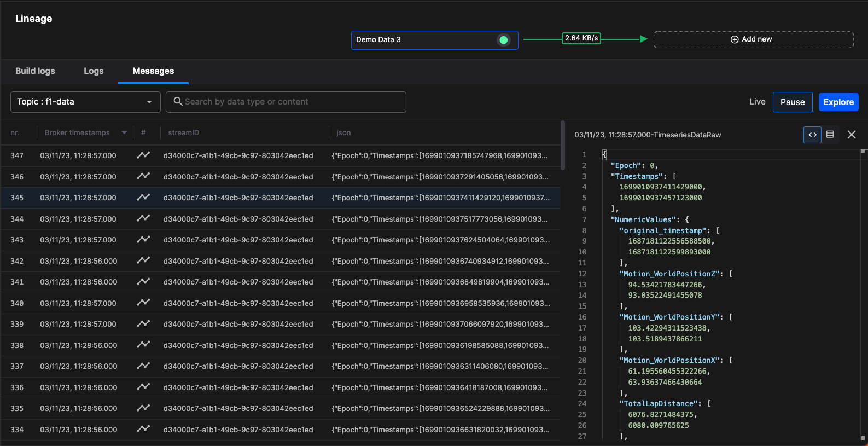Viewport: 868px width, 446px height.
Task: Click the timeseries chart icon in row 340
Action: [x=143, y=303]
